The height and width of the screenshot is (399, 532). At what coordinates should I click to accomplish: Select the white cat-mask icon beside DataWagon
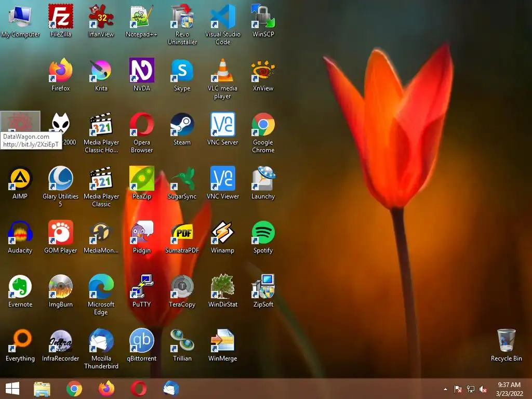(x=61, y=123)
